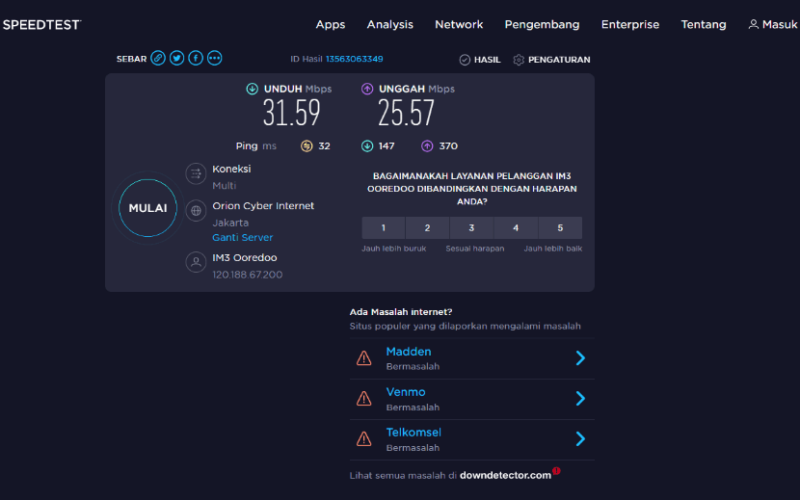Share result on Twitter
This screenshot has height=500, width=800.
click(x=177, y=58)
